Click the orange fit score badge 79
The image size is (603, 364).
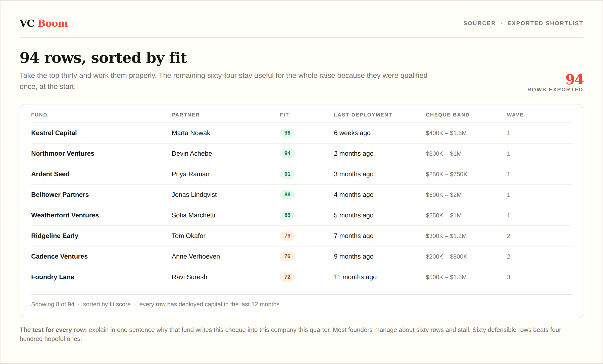287,236
